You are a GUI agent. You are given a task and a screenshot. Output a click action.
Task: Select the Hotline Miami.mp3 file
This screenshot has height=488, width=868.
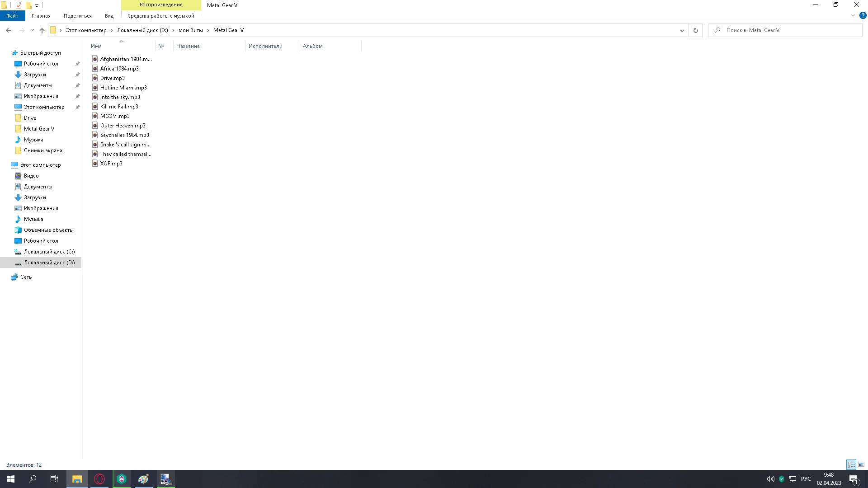(123, 88)
